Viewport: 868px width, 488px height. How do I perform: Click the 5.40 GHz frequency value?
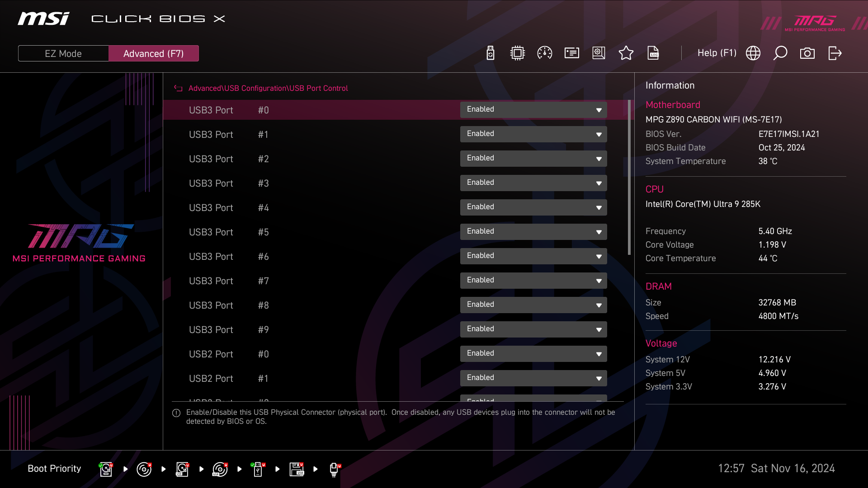[775, 231]
